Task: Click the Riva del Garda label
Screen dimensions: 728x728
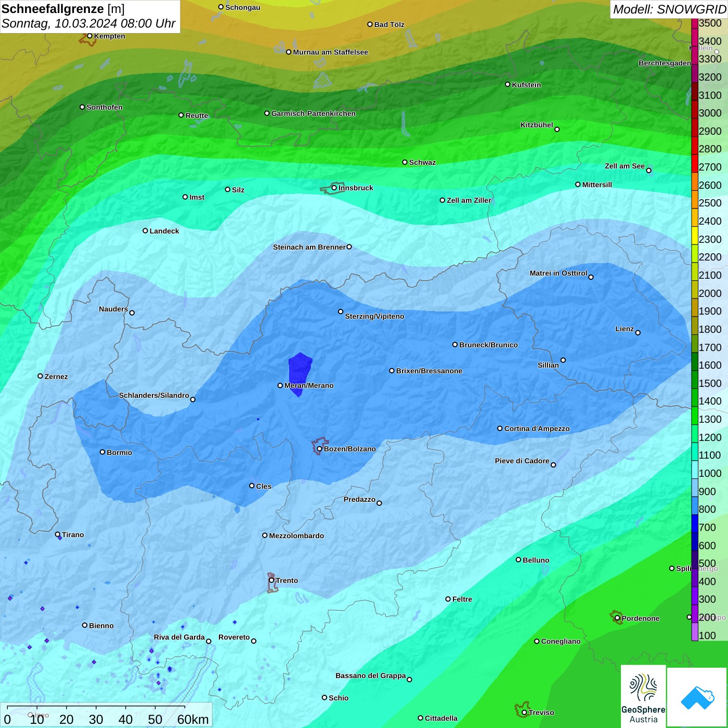Action: click(x=179, y=637)
